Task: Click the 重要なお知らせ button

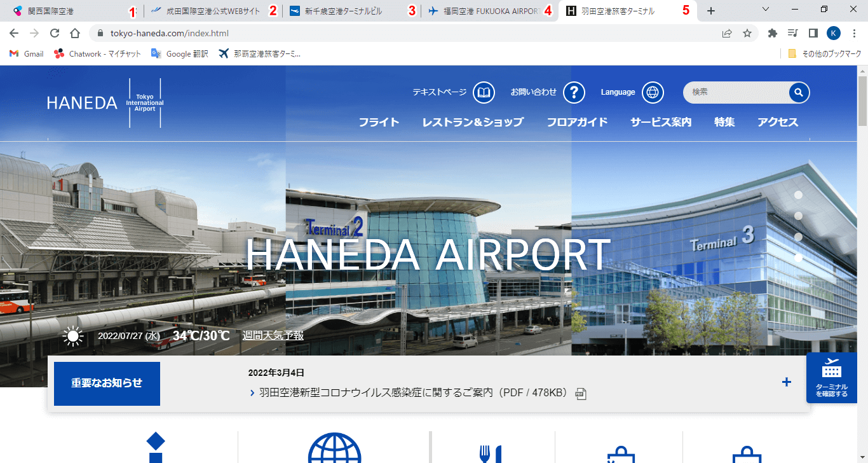Action: pos(107,384)
